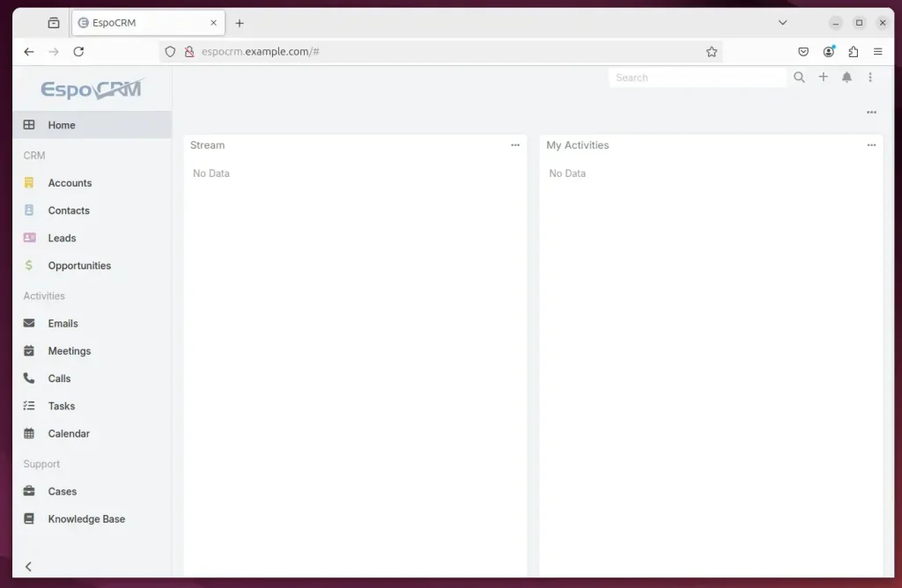Open list all tabs dropdown arrow

click(x=782, y=23)
